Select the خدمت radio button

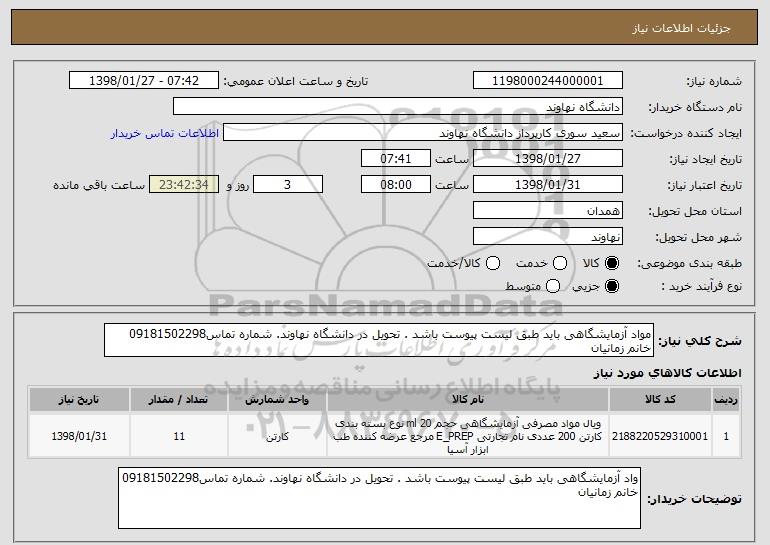coord(560,263)
